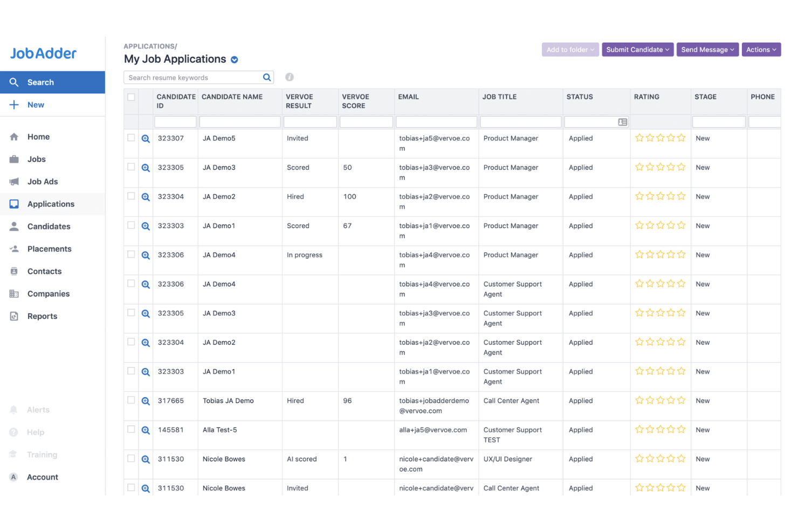
Task: Click the Contacts icon in sidebar
Action: coord(14,271)
